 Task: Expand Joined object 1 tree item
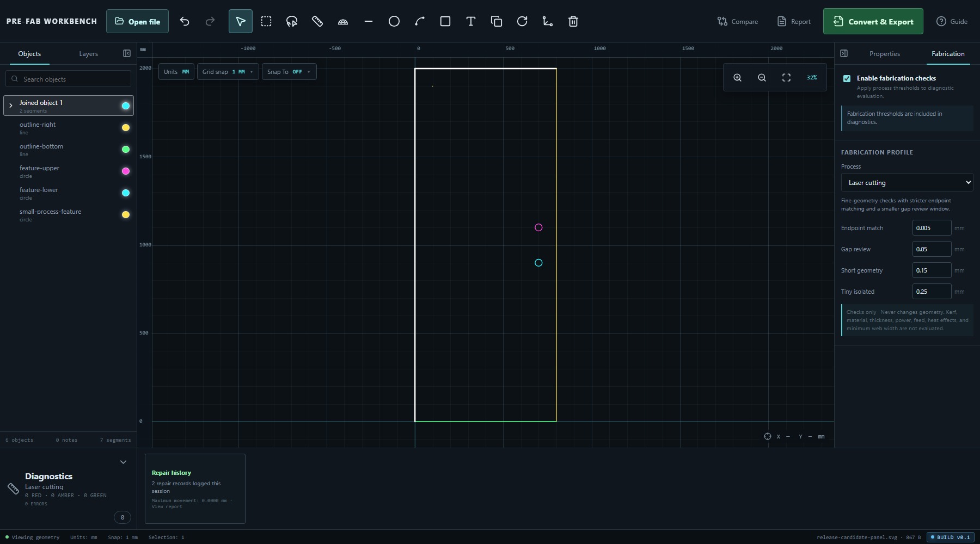tap(11, 106)
